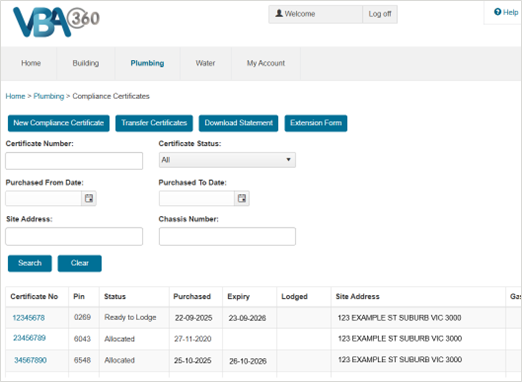Open the Water navigation tab

coord(205,63)
